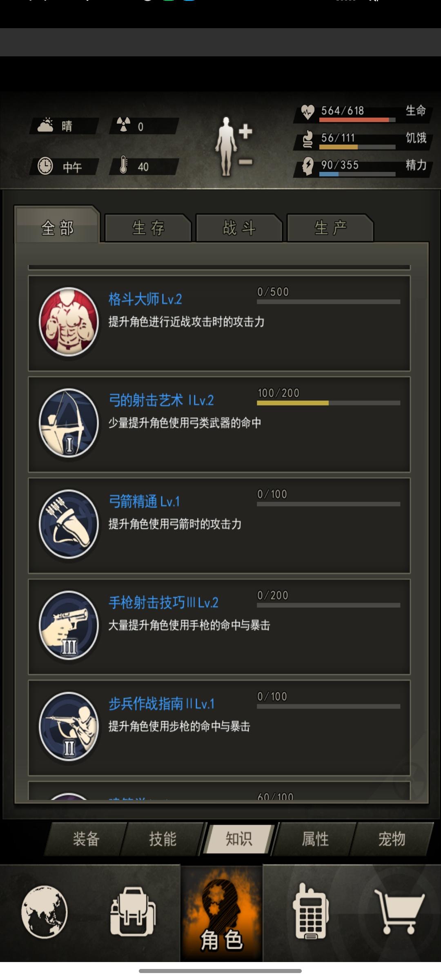Open the 装备 equipment page
Viewport: 441px width, 980px height.
86,839
